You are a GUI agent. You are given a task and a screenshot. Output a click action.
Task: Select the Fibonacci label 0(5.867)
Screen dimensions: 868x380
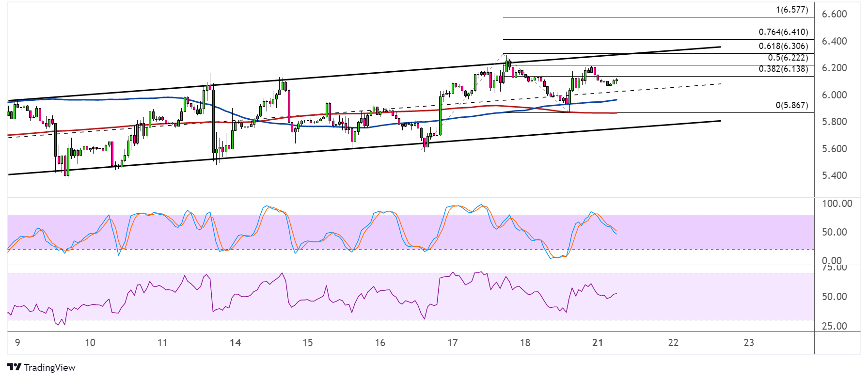(792, 105)
